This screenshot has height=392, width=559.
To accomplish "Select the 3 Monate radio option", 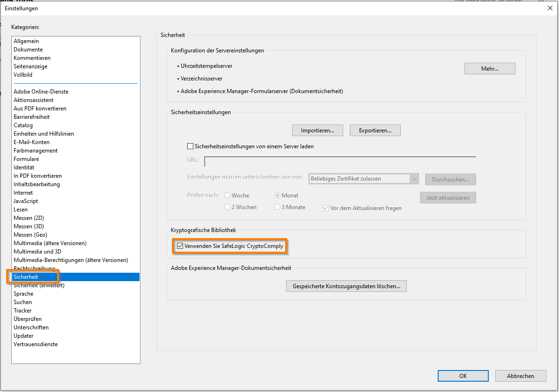I will point(277,207).
